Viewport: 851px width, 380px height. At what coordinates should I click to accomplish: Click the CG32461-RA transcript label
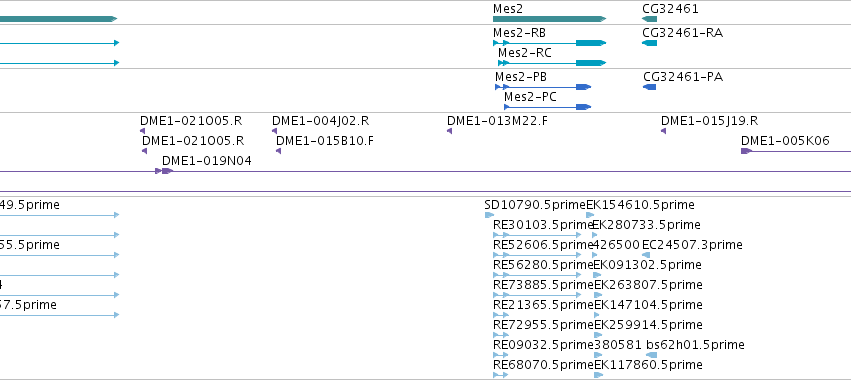682,33
